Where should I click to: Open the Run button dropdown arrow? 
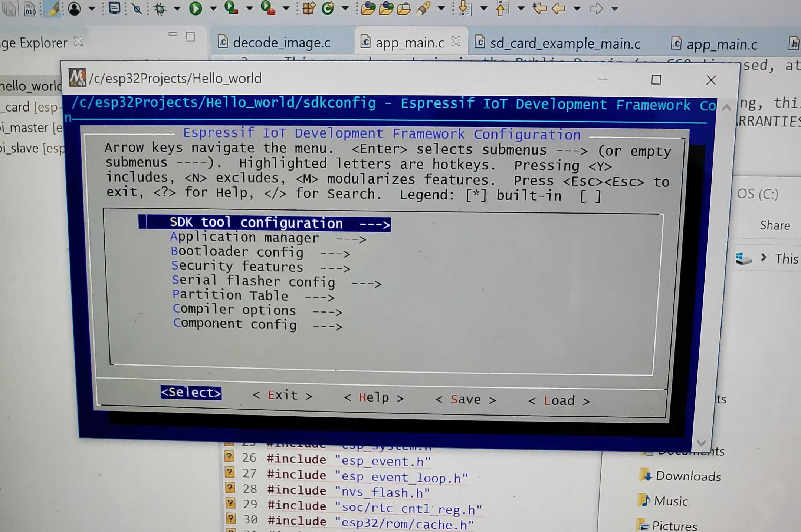pyautogui.click(x=213, y=9)
